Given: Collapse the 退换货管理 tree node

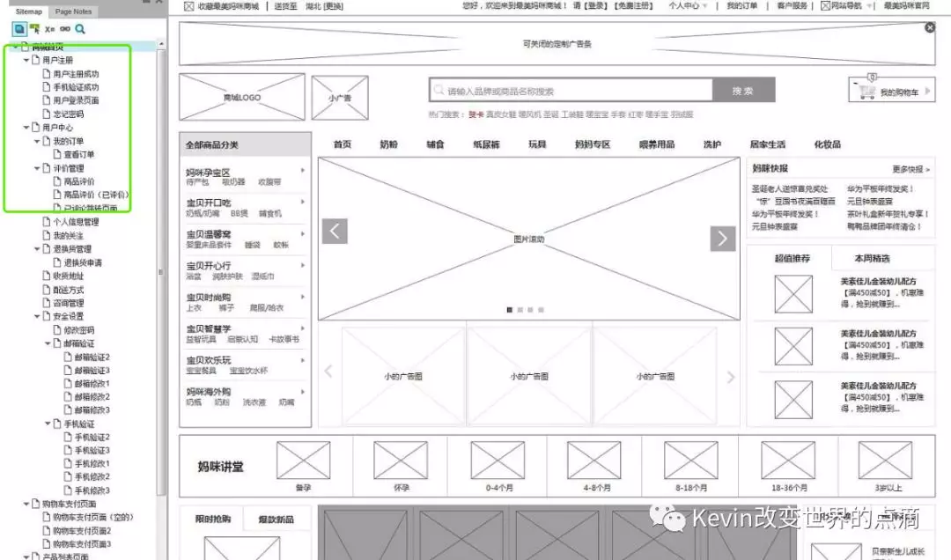Looking at the screenshot, I should (37, 249).
